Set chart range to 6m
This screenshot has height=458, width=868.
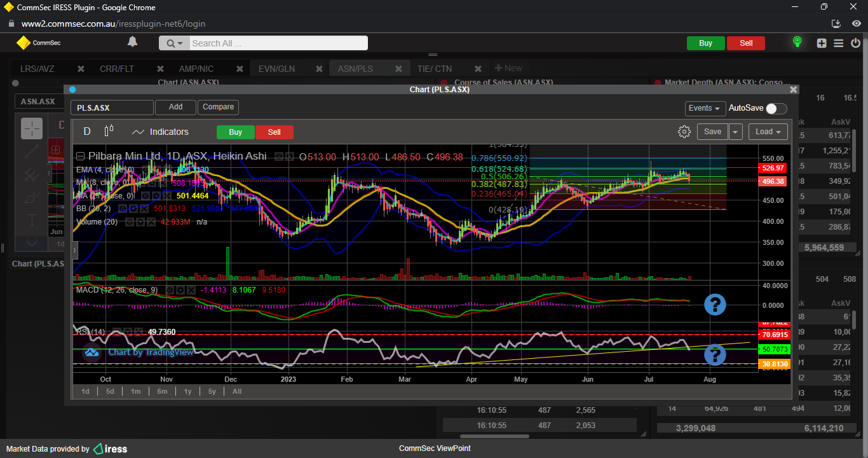click(162, 391)
